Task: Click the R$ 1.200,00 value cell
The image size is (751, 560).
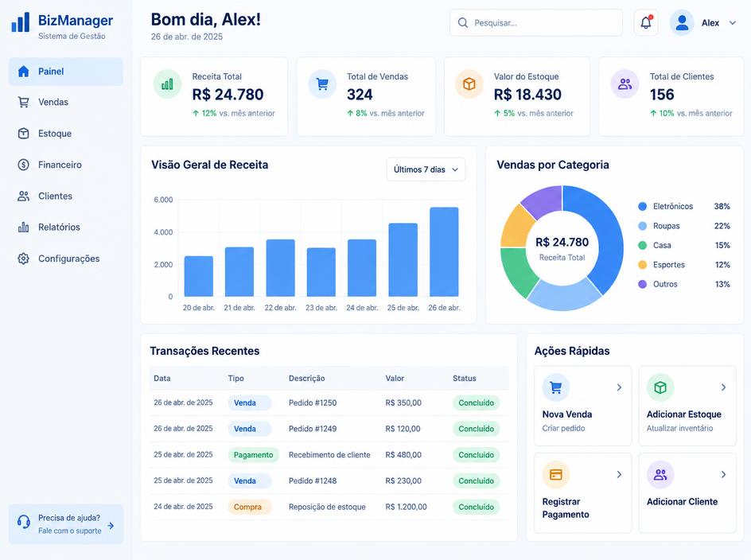Action: pyautogui.click(x=407, y=507)
